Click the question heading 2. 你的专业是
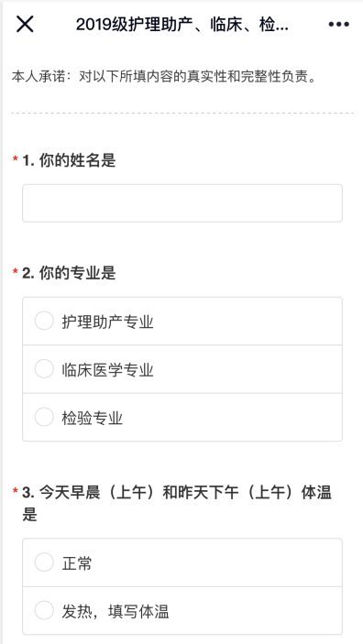Screen dimensions: 363x644 pos(69,273)
